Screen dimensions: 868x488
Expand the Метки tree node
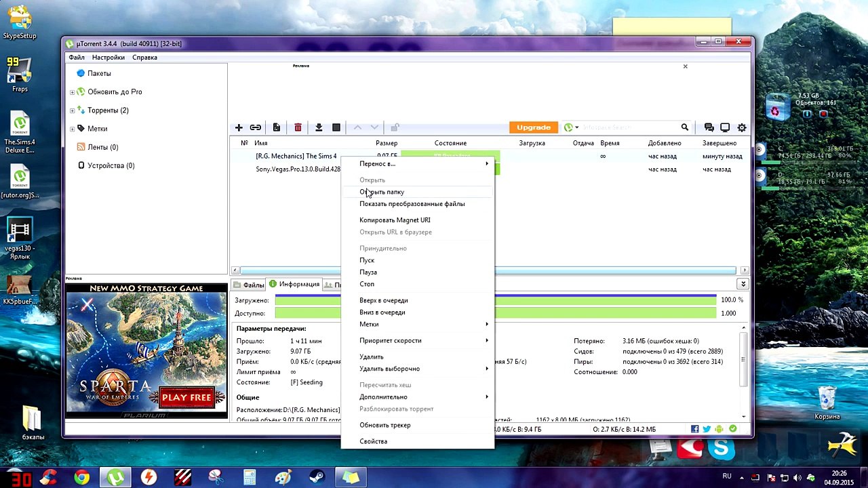pyautogui.click(x=73, y=129)
